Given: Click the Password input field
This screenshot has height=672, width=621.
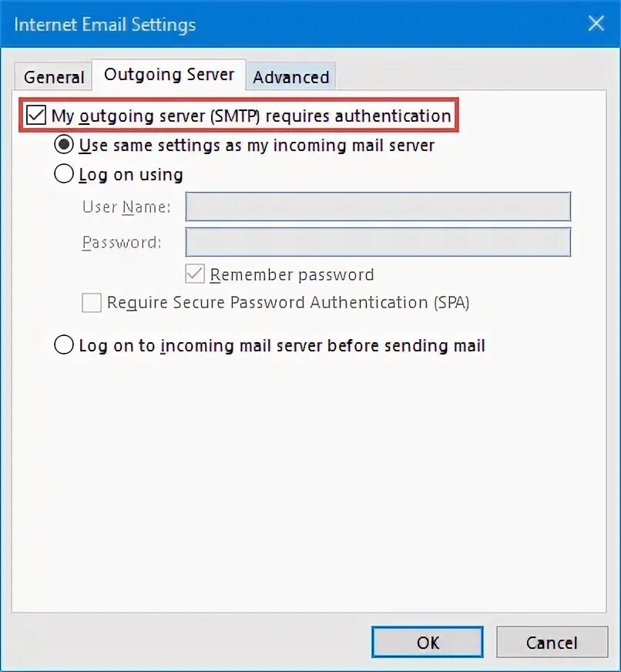Looking at the screenshot, I should pyautogui.click(x=378, y=242).
